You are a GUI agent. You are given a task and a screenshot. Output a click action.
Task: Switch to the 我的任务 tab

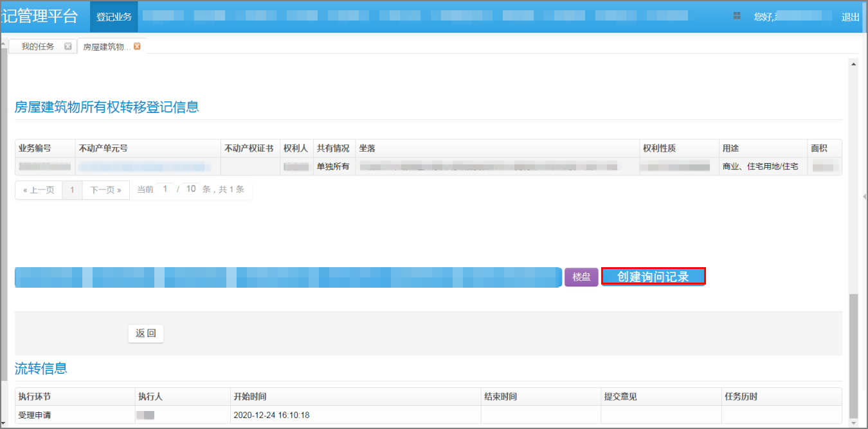coord(37,46)
